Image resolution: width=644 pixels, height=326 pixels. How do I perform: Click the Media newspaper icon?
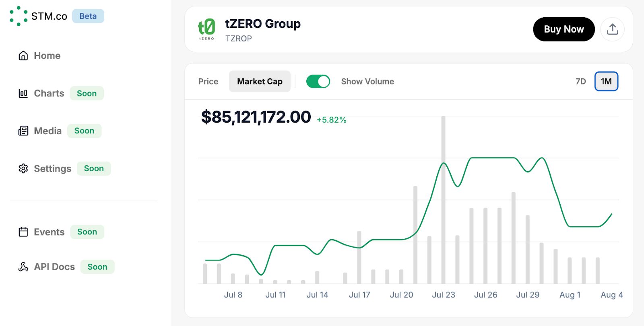tap(23, 131)
